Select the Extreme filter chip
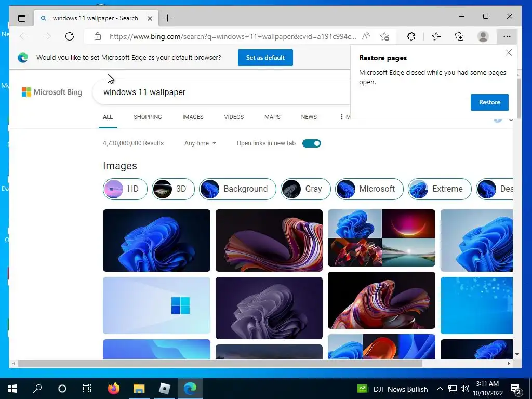Image resolution: width=532 pixels, height=399 pixels. [x=440, y=189]
